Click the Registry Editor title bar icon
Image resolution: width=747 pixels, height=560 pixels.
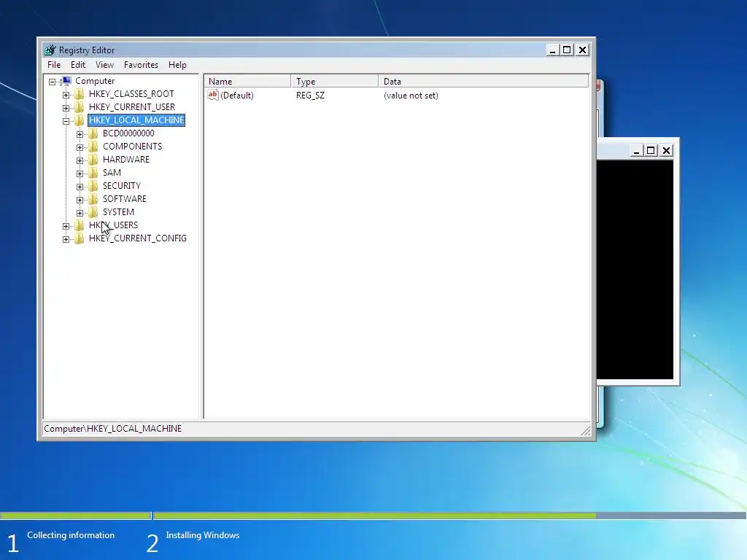point(50,50)
